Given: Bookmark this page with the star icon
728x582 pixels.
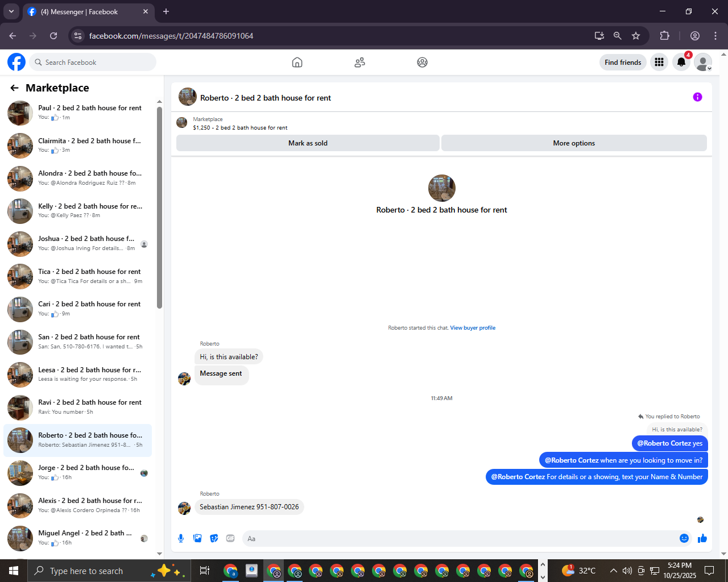Looking at the screenshot, I should click(636, 36).
